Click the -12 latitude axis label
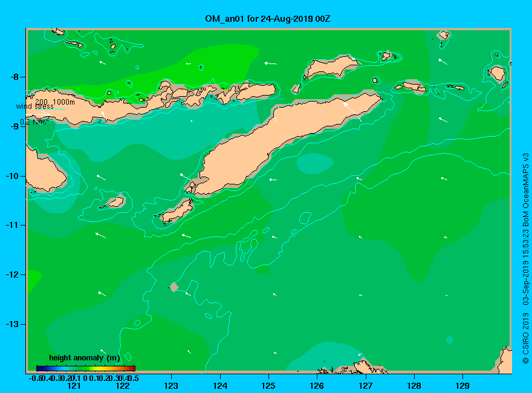 pyautogui.click(x=13, y=274)
